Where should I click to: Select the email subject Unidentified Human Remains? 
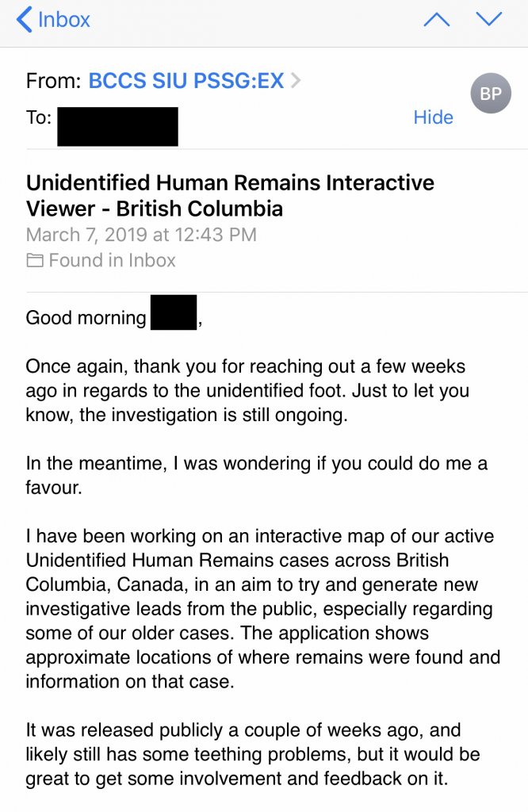pyautogui.click(x=230, y=195)
